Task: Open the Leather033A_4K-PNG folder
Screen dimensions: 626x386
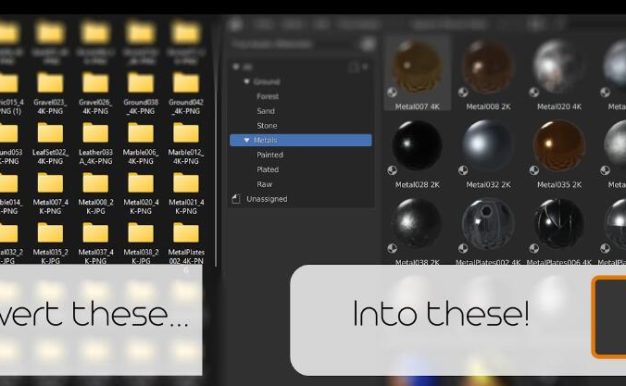Action: pos(95,143)
